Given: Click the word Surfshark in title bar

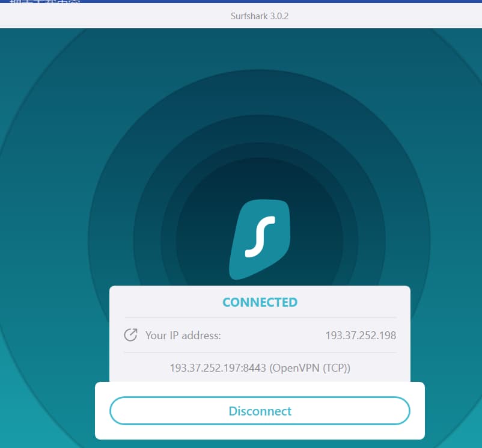Looking at the screenshot, I should pos(248,16).
